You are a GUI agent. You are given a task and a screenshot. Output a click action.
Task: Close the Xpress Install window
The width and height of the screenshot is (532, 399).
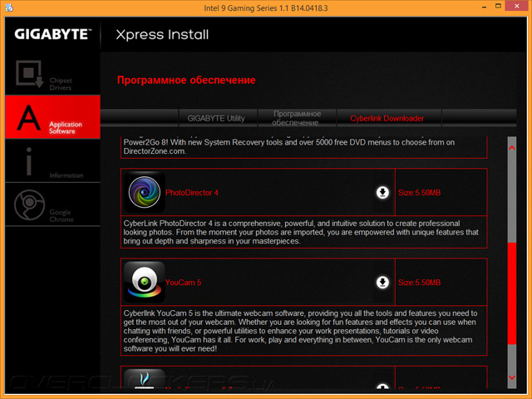[517, 6]
